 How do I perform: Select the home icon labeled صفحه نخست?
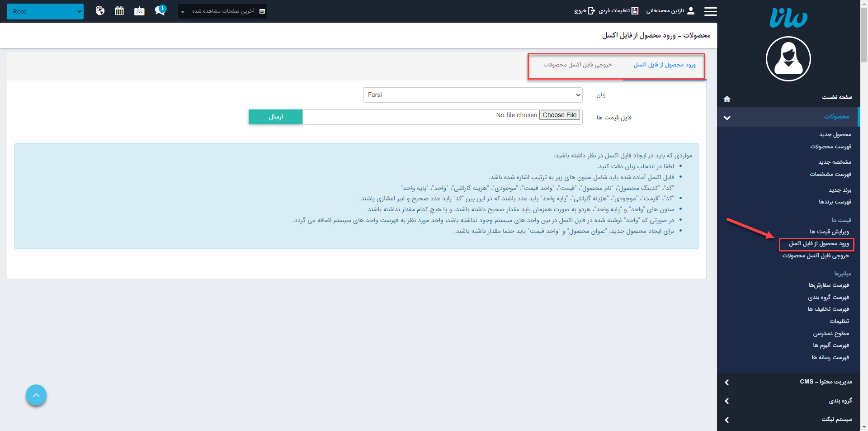pyautogui.click(x=727, y=99)
